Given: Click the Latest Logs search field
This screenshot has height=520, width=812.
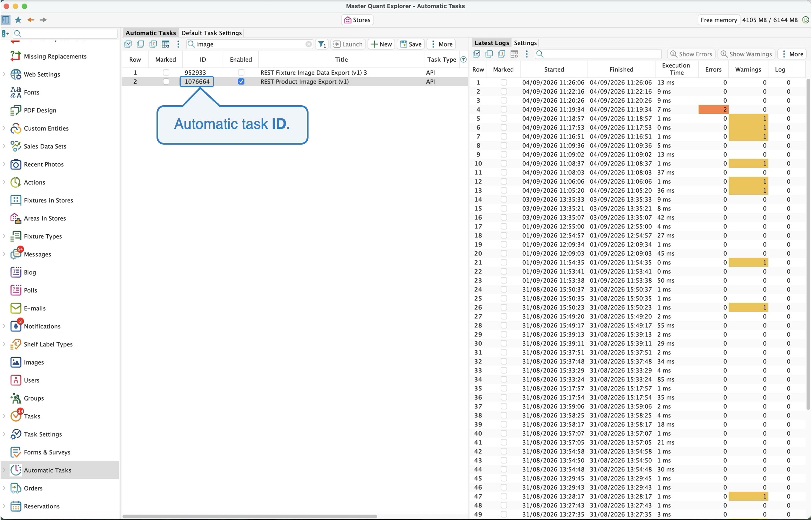Looking at the screenshot, I should click(598, 54).
